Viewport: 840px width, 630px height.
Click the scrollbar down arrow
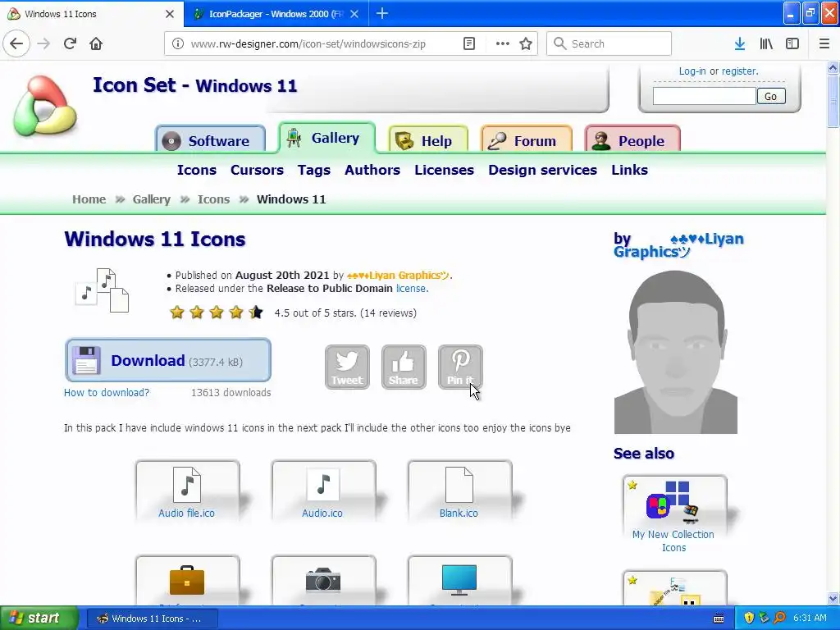pos(833,598)
